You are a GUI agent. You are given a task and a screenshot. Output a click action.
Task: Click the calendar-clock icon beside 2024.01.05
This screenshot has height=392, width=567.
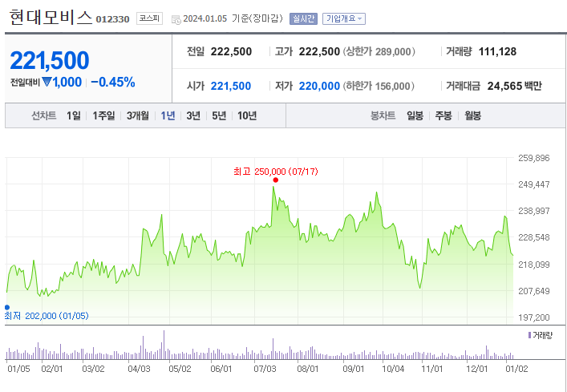pos(176,20)
